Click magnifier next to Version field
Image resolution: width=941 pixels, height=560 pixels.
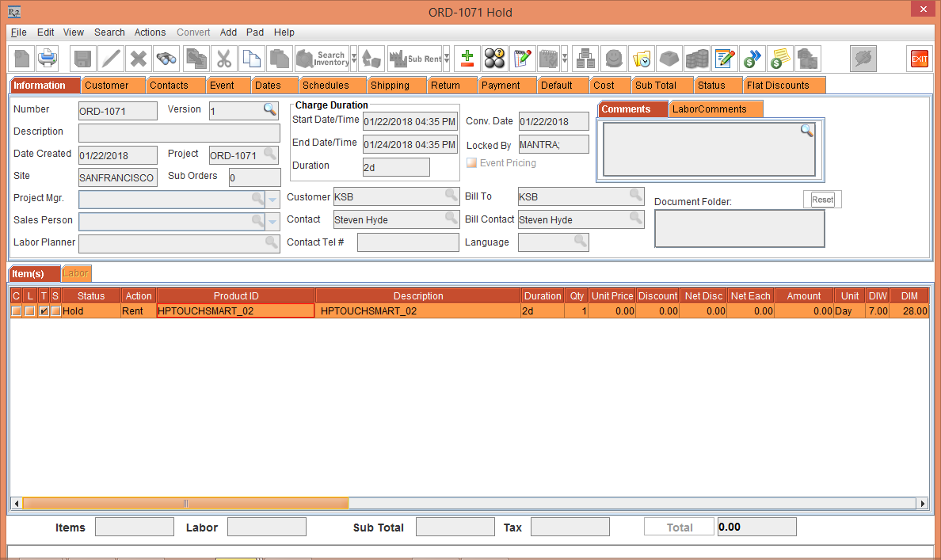click(x=270, y=110)
